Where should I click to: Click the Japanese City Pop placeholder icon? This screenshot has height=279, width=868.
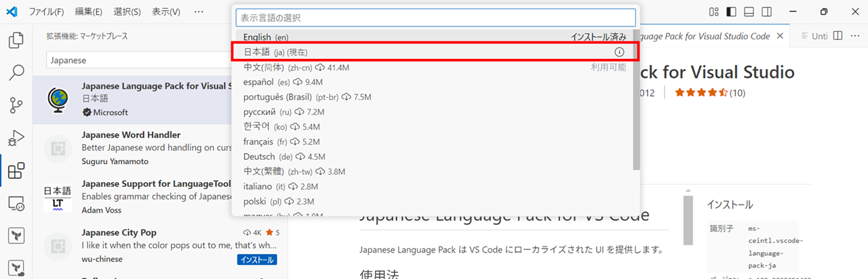point(58,247)
